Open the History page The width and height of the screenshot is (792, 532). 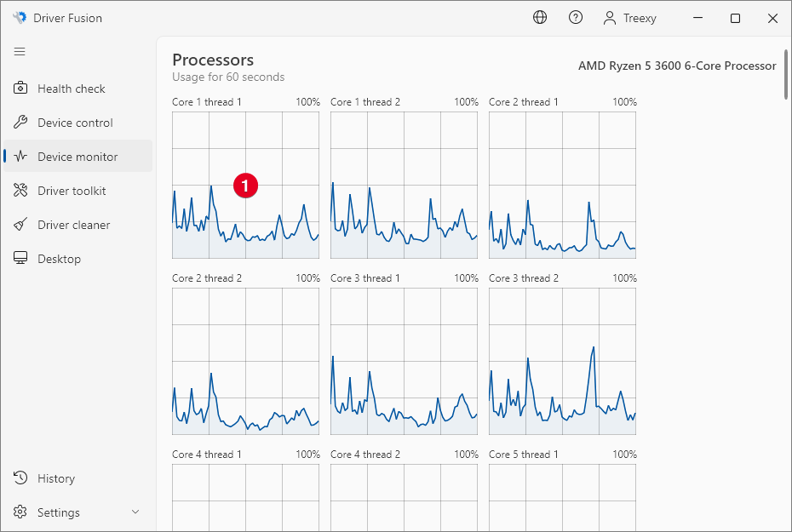coord(77,478)
